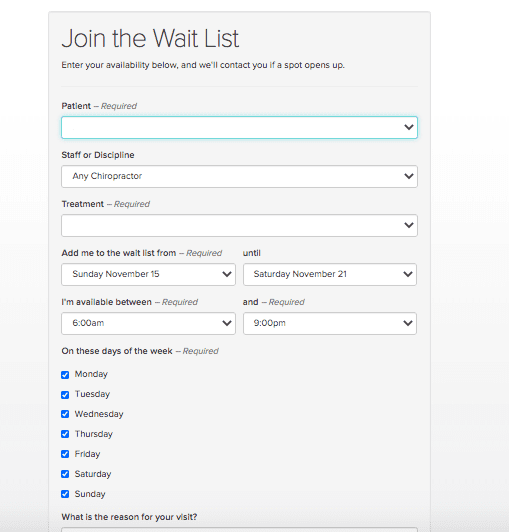Change the Sunday November 15 start date
This screenshot has height=532, width=509.
coord(148,274)
